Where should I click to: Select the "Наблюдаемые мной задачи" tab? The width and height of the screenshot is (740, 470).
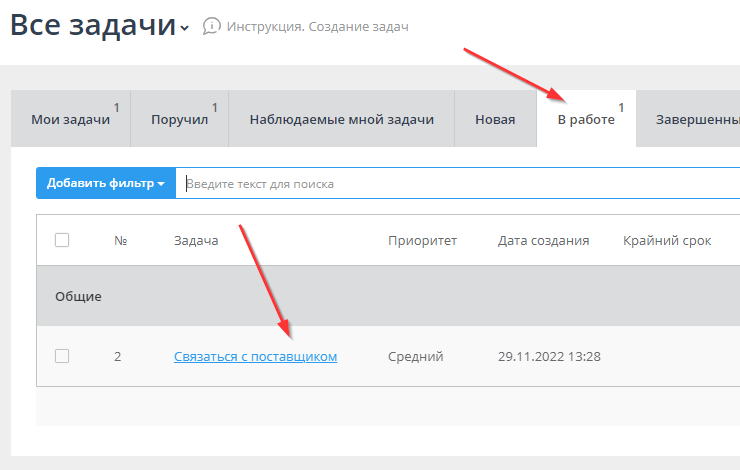click(x=341, y=120)
